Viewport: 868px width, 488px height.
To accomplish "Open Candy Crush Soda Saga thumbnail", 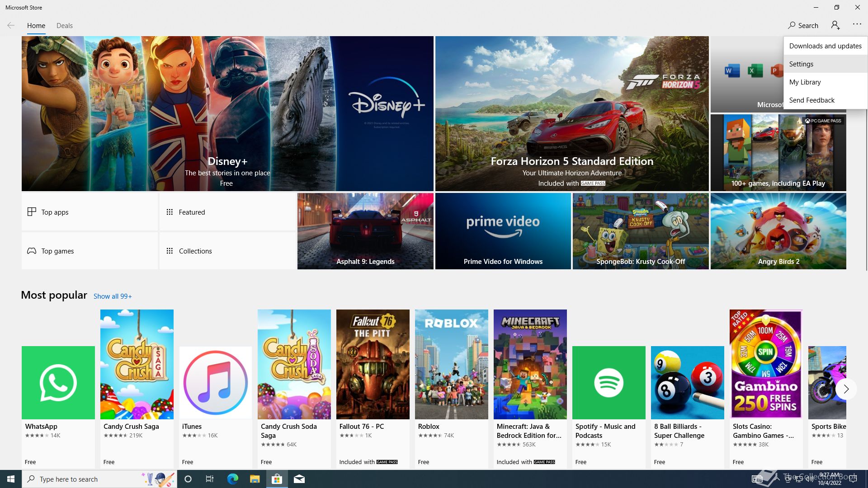I will [x=294, y=364].
